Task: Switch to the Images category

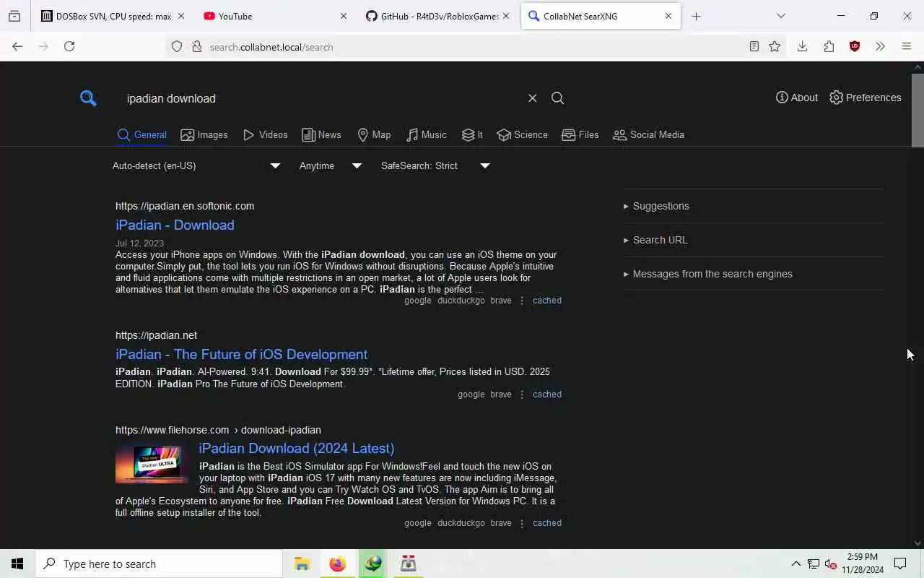Action: coord(204,134)
